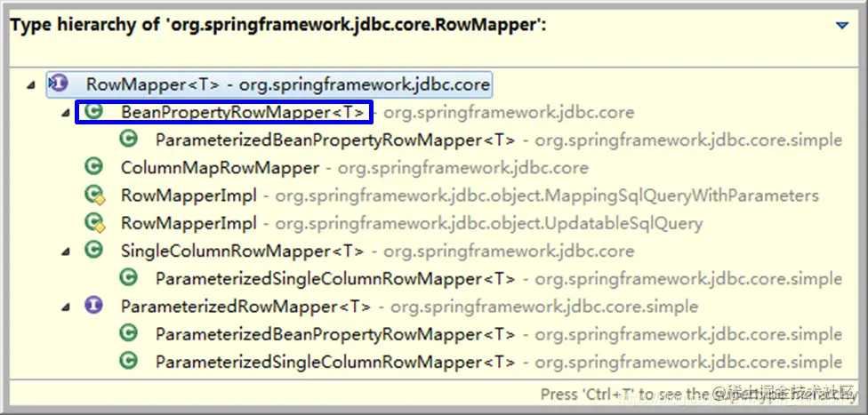The image size is (868, 415).
Task: Click the ColumnMapRowMapper class icon
Action: (93, 167)
